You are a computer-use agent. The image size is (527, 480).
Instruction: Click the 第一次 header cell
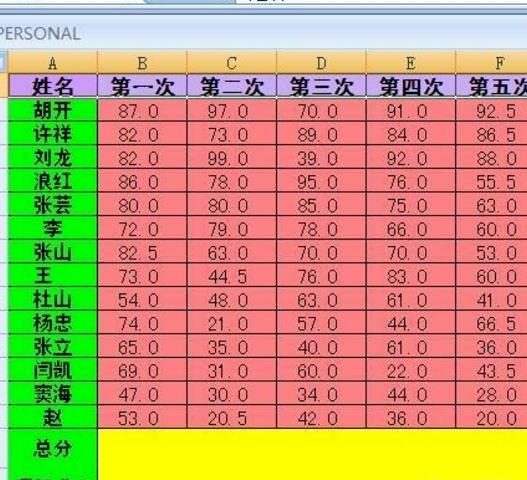pyautogui.click(x=142, y=86)
